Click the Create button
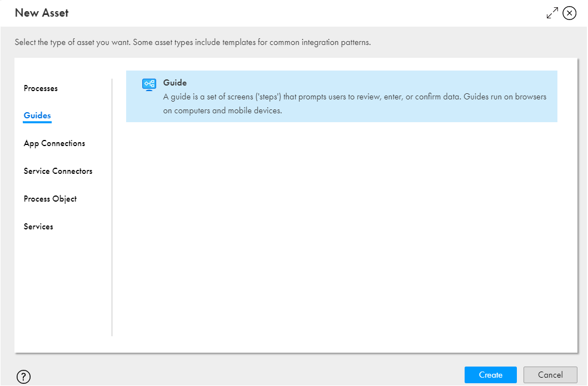588x386 pixels. coord(491,375)
